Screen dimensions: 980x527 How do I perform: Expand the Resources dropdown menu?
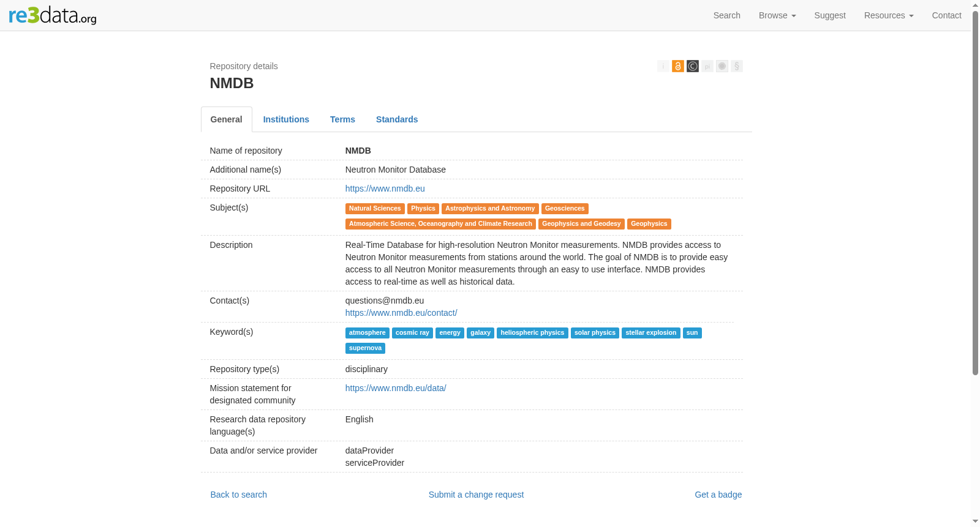[889, 15]
